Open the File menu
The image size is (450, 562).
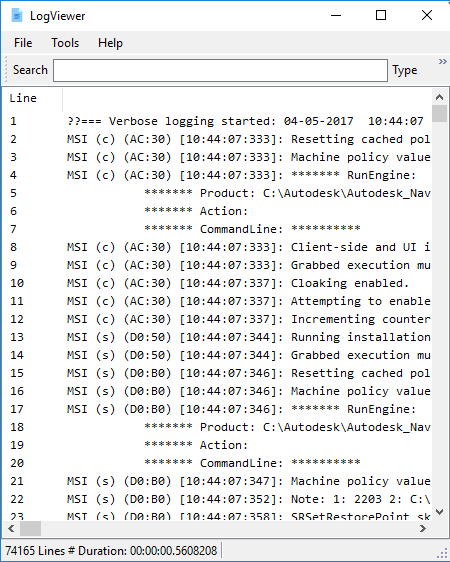[x=23, y=43]
